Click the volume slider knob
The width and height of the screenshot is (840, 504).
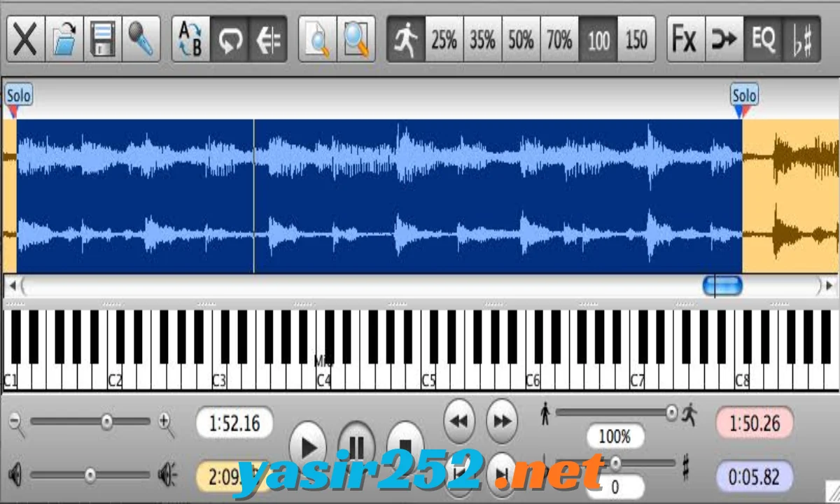(90, 475)
